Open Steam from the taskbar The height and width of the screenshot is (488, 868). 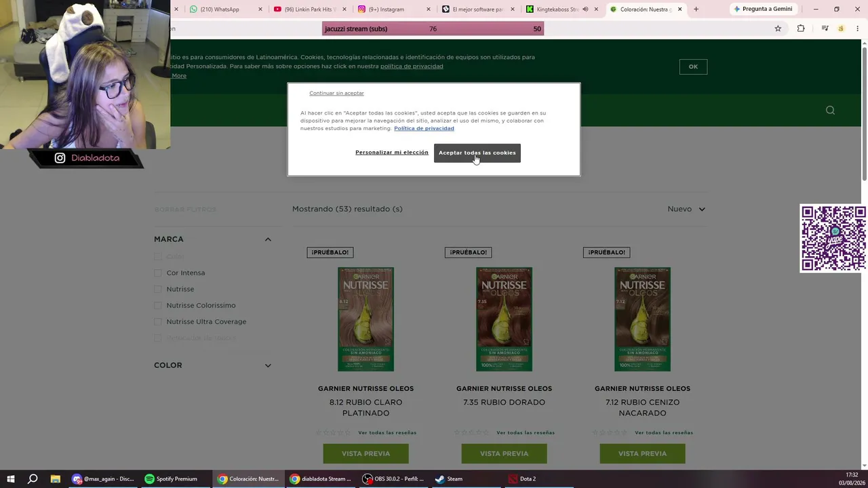466,479
